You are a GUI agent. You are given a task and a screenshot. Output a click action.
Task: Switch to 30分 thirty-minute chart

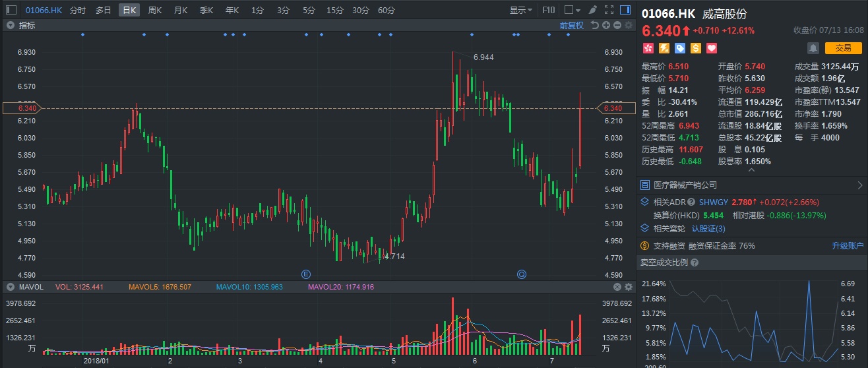361,10
